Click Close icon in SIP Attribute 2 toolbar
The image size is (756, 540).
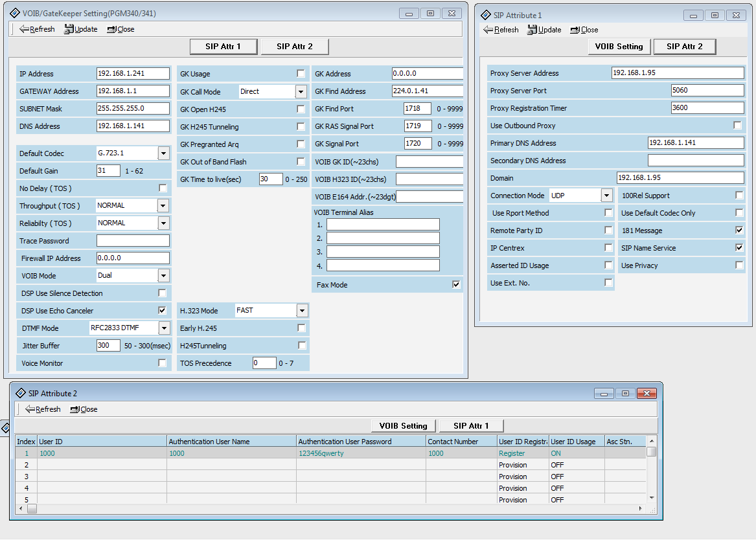pos(74,409)
